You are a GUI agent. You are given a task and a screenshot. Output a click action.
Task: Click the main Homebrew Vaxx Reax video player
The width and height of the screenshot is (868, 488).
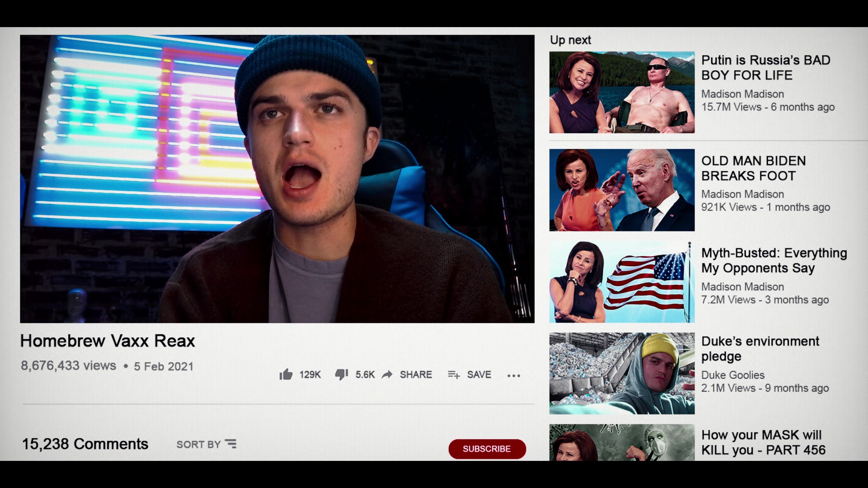pyautogui.click(x=277, y=179)
